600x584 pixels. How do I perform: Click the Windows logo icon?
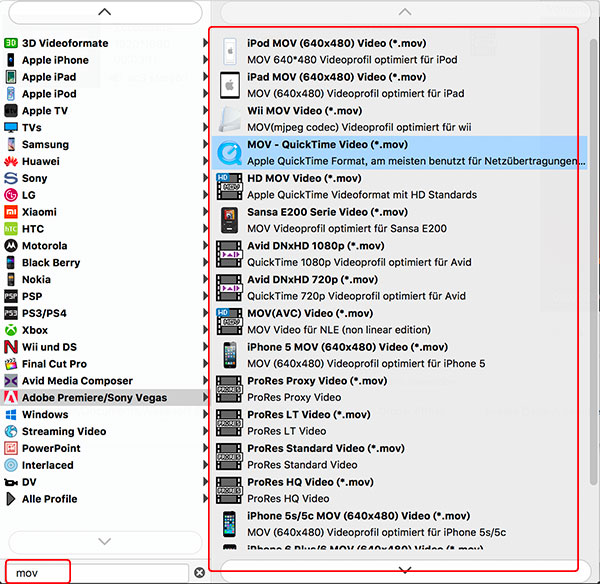click(11, 414)
